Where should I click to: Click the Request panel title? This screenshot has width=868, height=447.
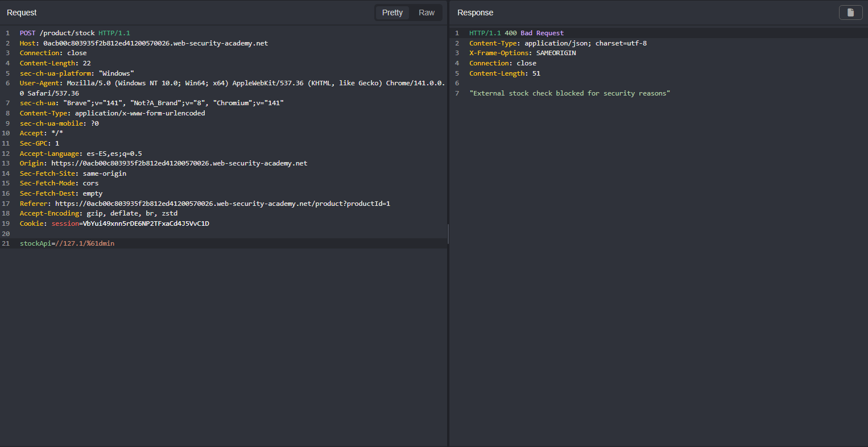coord(22,13)
